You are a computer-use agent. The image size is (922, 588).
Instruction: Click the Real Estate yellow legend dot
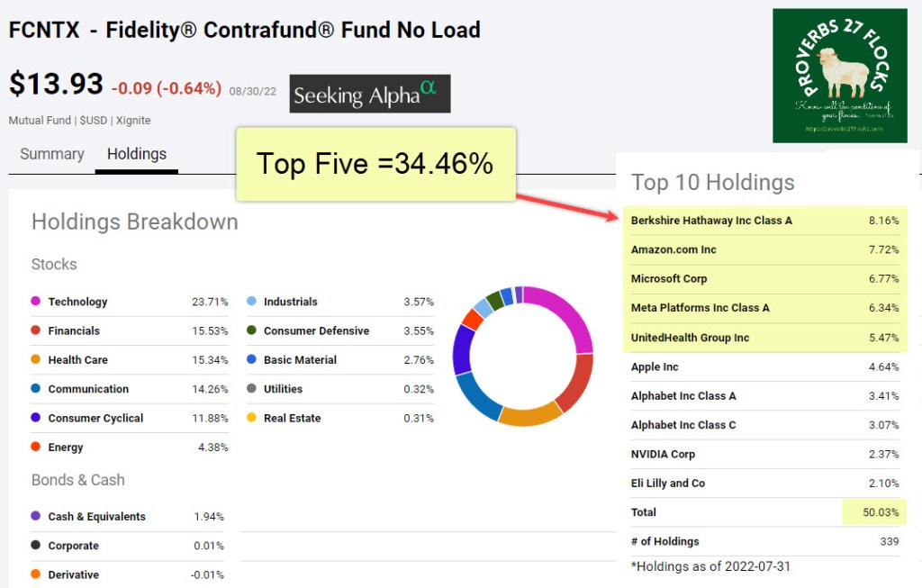click(251, 418)
